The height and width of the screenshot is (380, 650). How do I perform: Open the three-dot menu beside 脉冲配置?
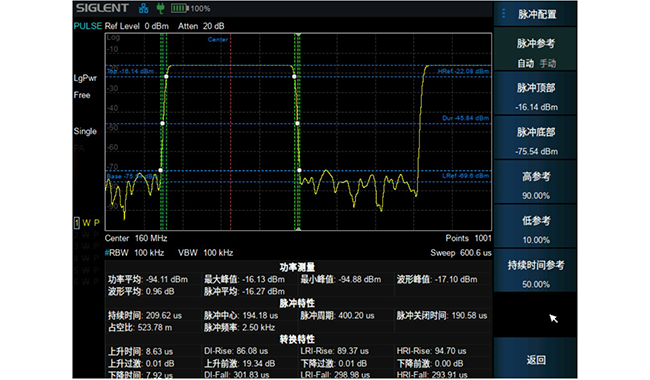pyautogui.click(x=503, y=14)
